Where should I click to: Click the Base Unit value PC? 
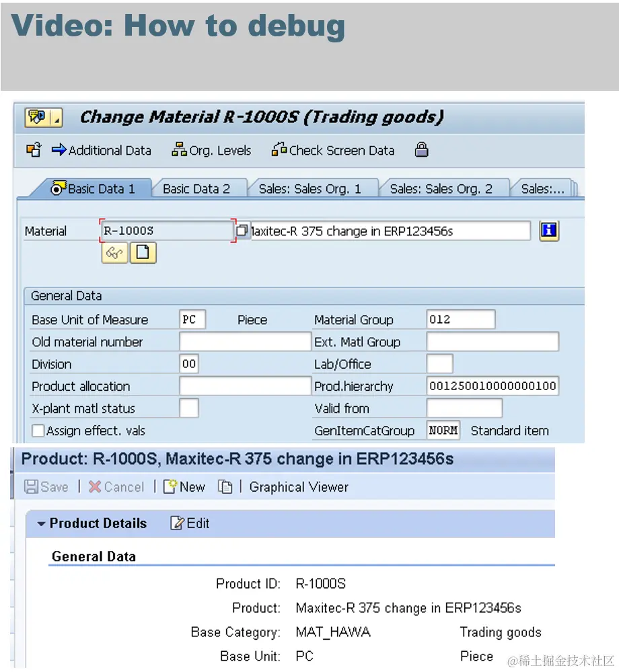tap(305, 656)
